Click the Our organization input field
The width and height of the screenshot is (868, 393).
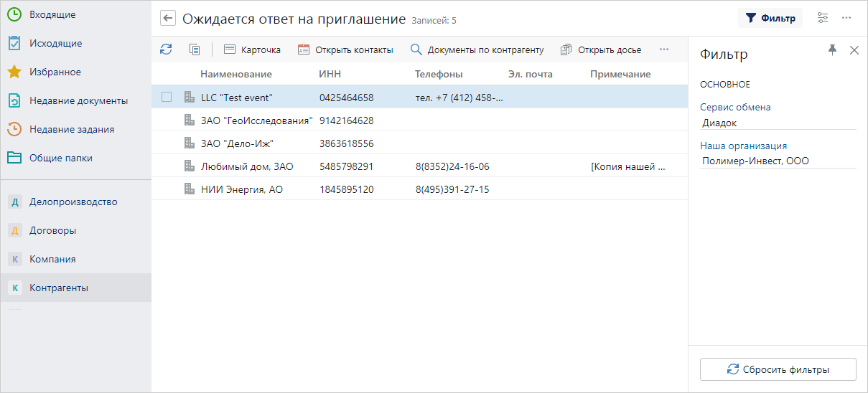pyautogui.click(x=778, y=161)
